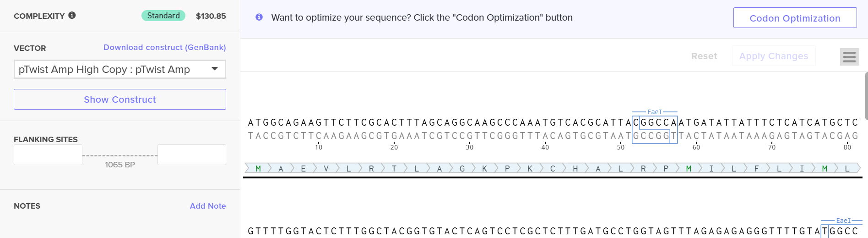
Task: Click the H amino acid arrow
Action: 575,169
